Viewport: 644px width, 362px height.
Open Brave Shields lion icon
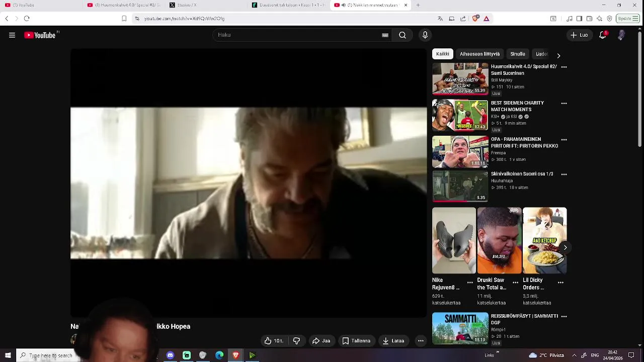pyautogui.click(x=475, y=19)
